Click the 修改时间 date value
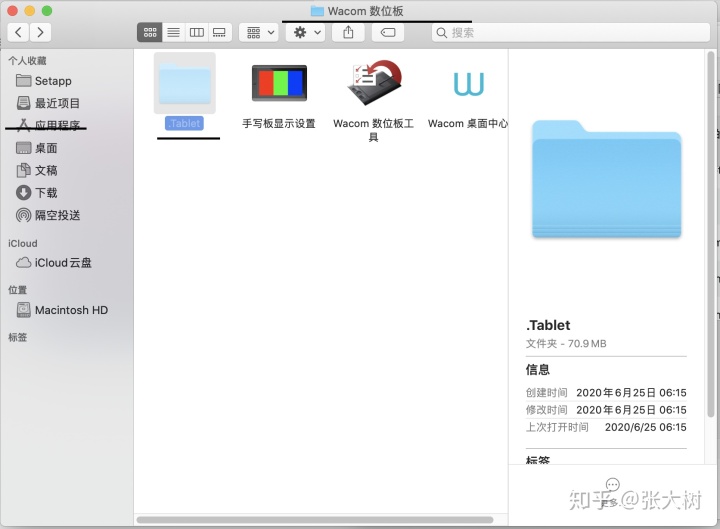 pos(631,410)
